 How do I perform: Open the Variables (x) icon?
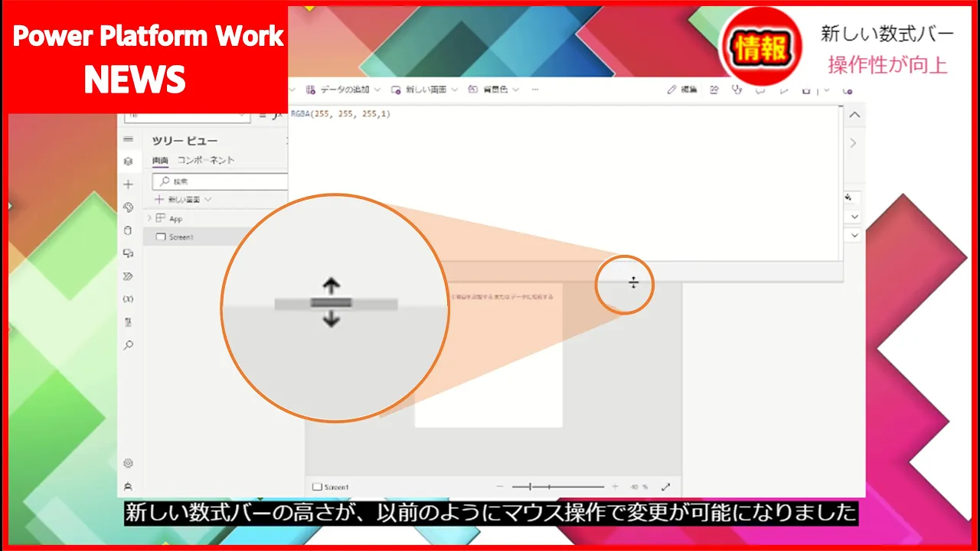tap(128, 299)
